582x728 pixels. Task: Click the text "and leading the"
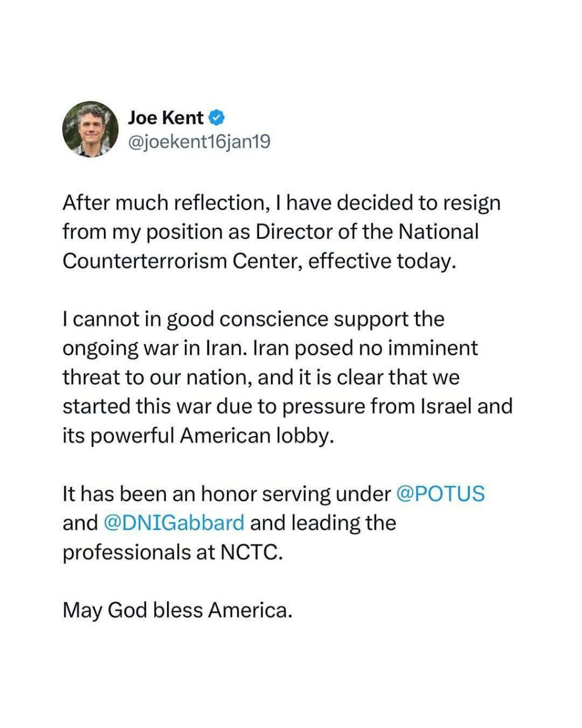(323, 523)
